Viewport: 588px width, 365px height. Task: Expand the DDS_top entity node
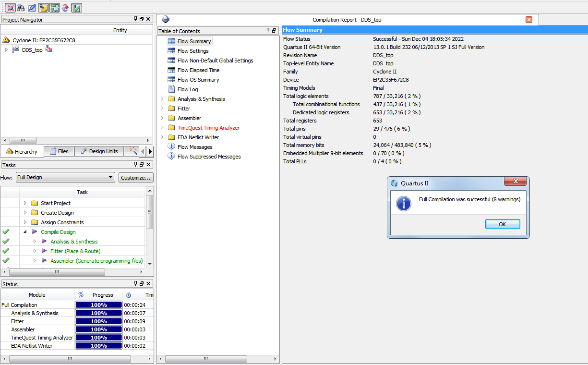click(6, 50)
